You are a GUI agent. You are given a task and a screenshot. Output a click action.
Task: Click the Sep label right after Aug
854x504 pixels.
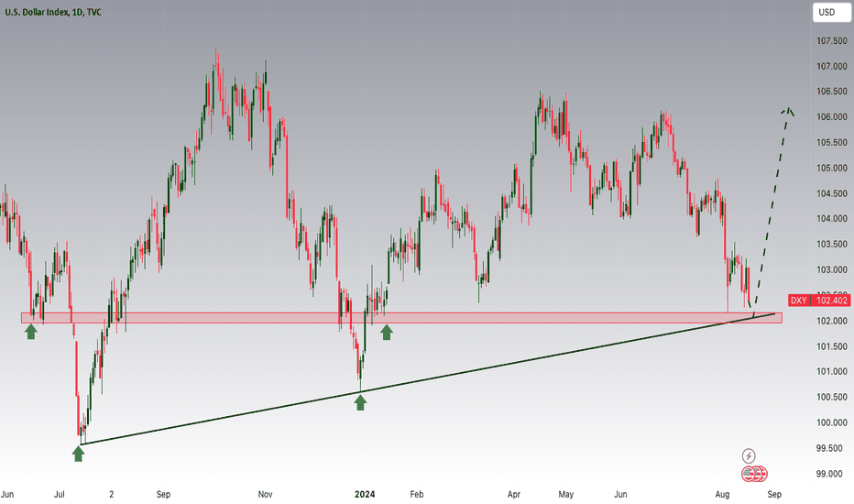tap(774, 494)
